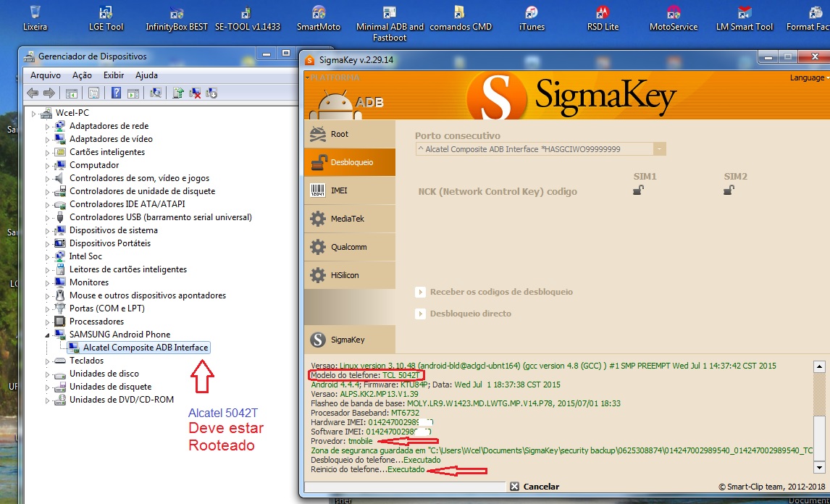Open the PLATFORMA dropdown in SigmaKey
This screenshot has width=830, height=504.
[x=332, y=77]
